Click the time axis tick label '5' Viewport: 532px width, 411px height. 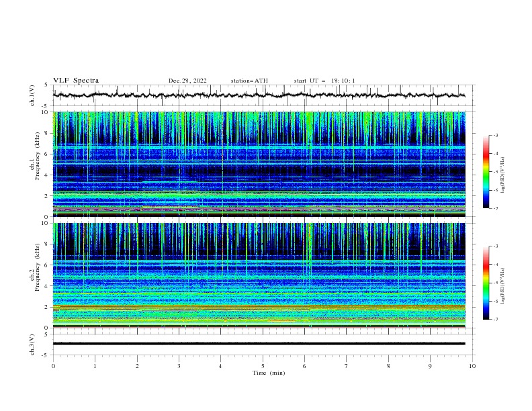pyautogui.click(x=263, y=366)
